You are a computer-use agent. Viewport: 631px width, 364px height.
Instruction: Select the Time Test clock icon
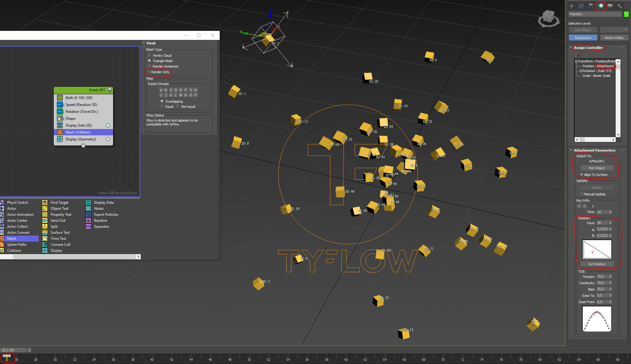pos(45,239)
